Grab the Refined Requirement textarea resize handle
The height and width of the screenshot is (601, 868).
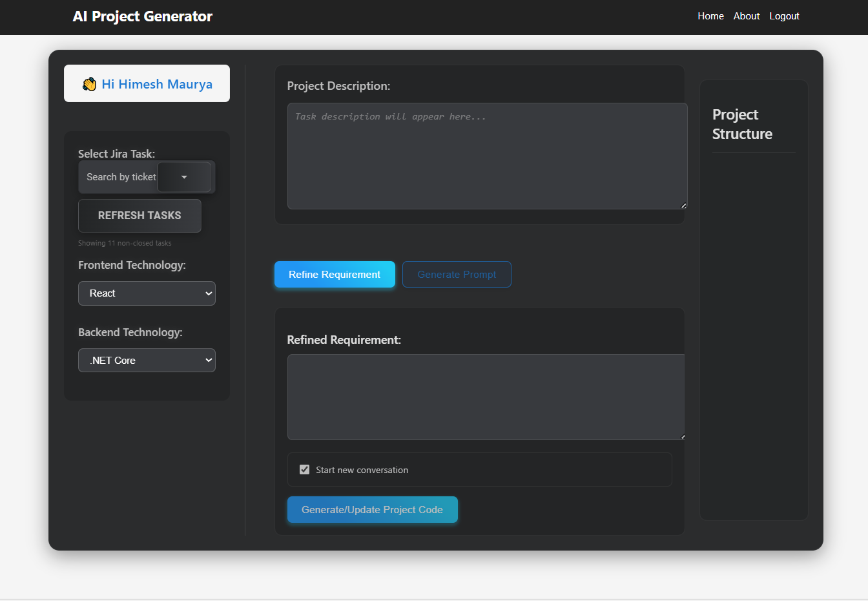[682, 436]
